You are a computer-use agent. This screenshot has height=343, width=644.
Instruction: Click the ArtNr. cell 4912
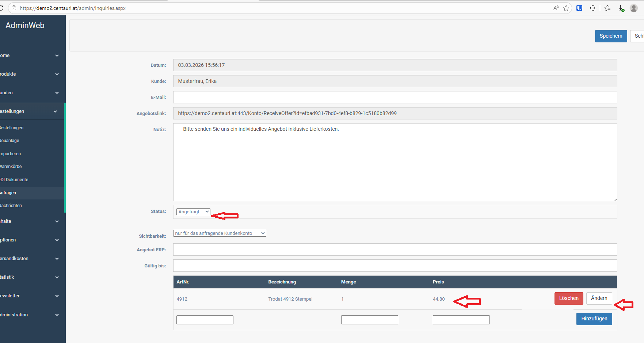182,299
